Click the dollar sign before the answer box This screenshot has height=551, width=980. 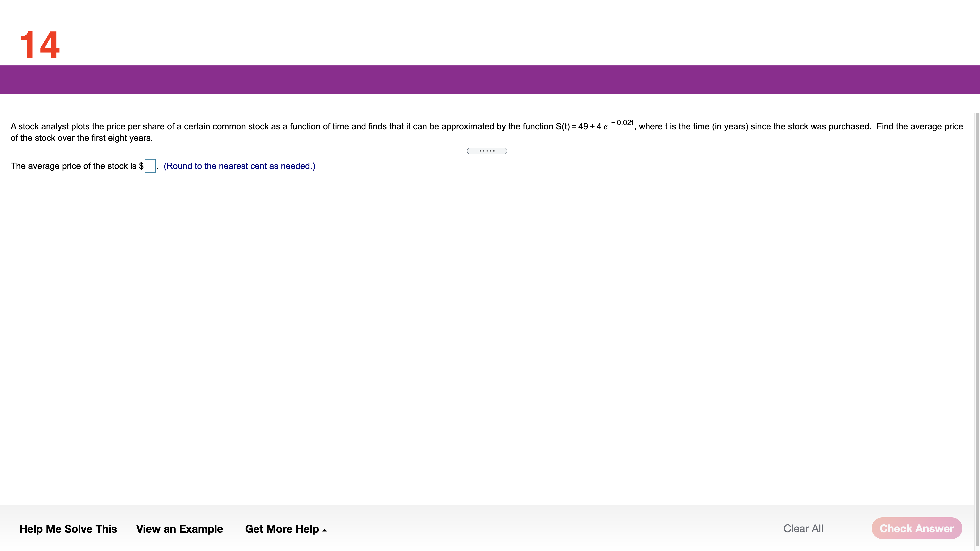(x=141, y=166)
